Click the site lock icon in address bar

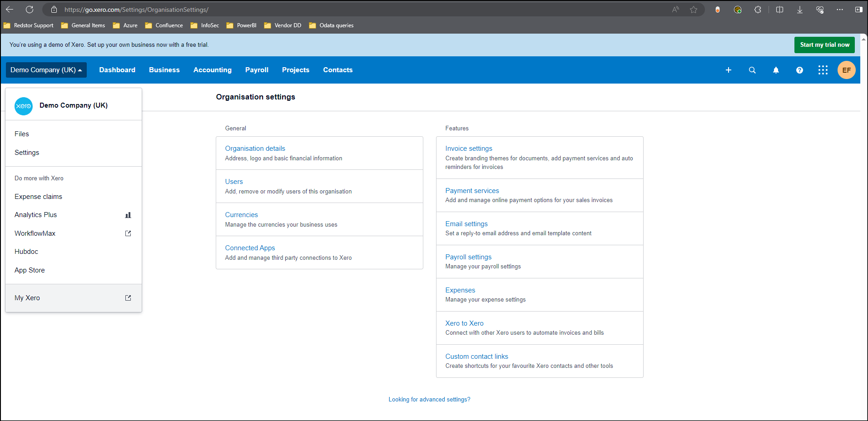(54, 10)
